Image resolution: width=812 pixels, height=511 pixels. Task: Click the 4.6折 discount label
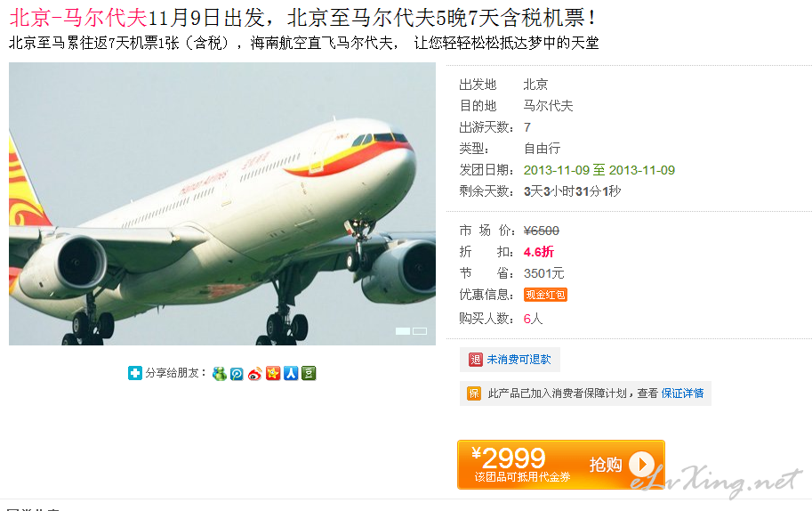pos(539,252)
